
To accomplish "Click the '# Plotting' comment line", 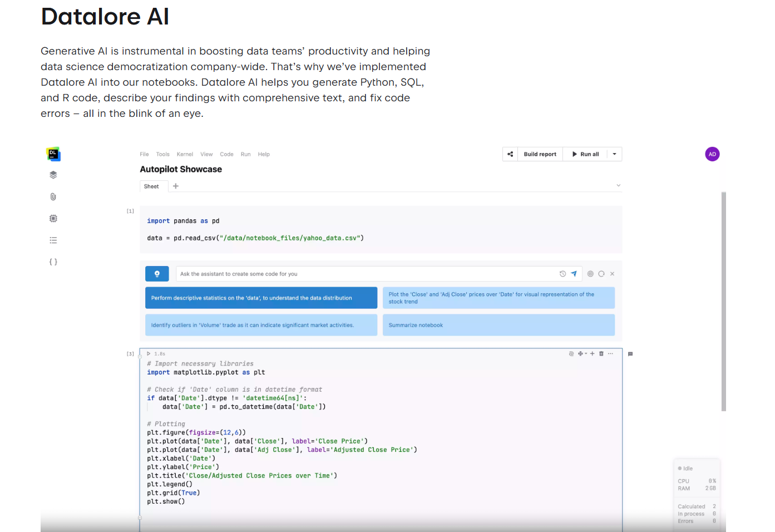I will coord(166,424).
